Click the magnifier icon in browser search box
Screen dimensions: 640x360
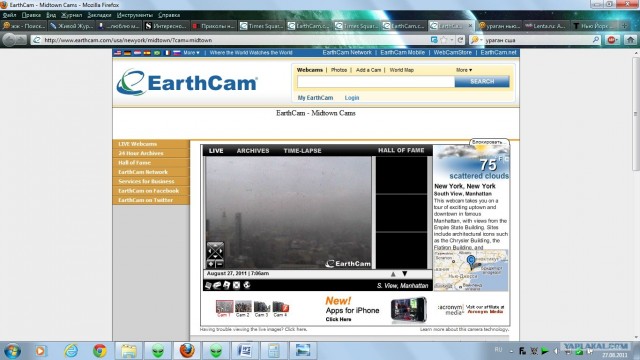click(596, 40)
